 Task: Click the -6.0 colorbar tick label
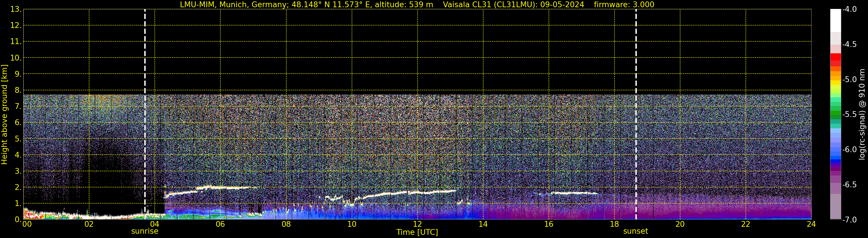point(849,150)
